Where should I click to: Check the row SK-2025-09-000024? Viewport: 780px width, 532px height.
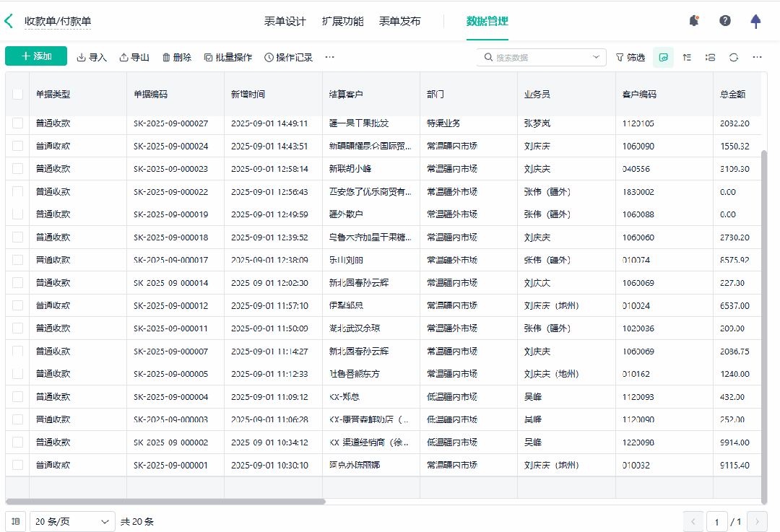point(17,146)
